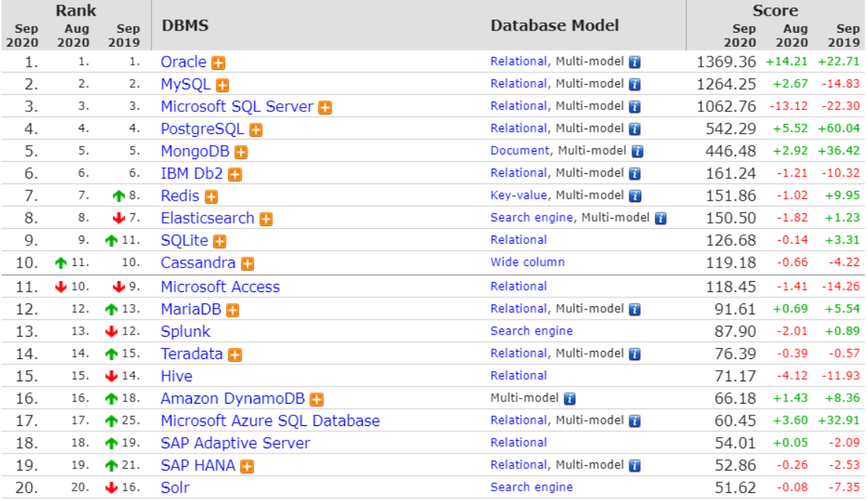Click Wide column link in Cassandra row
Image resolution: width=868 pixels, height=501 pixels.
pyautogui.click(x=528, y=262)
